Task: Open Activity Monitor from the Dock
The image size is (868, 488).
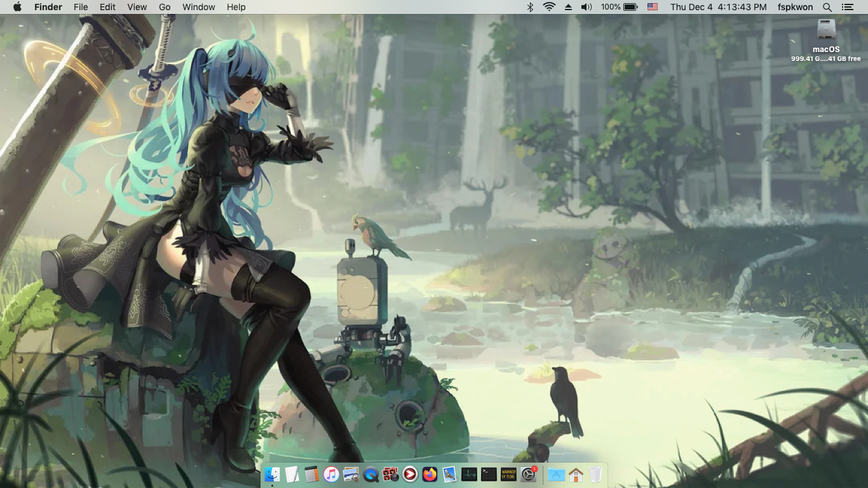Action: coord(470,474)
